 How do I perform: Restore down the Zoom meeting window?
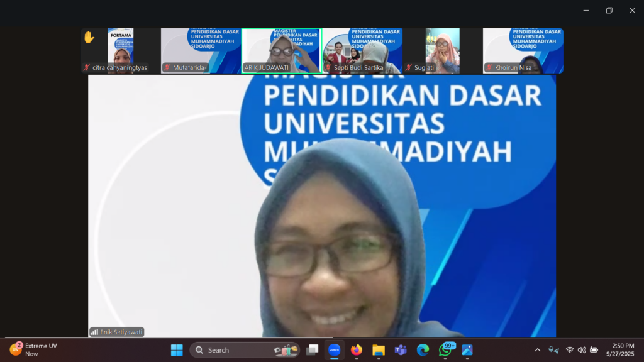pyautogui.click(x=609, y=10)
